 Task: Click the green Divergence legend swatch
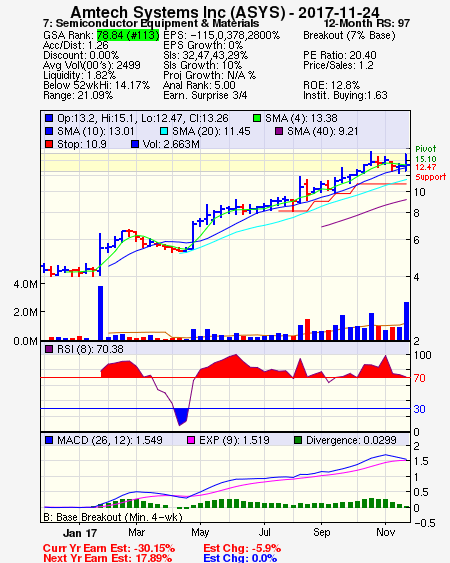[x=298, y=440]
